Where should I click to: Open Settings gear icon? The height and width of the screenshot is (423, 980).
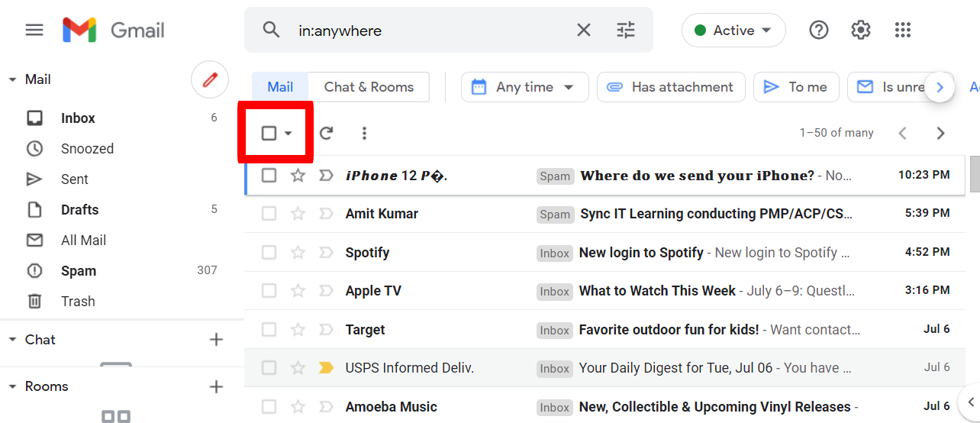click(x=861, y=31)
